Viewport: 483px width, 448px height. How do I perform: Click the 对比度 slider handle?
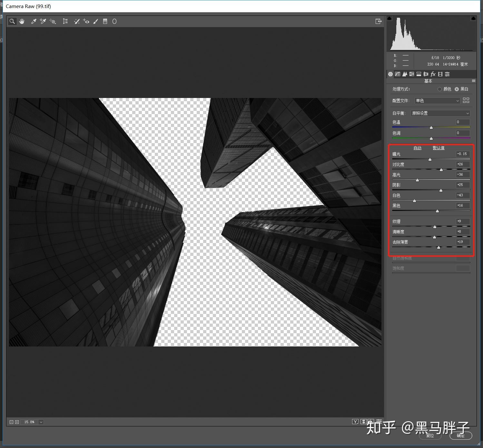coord(441,170)
